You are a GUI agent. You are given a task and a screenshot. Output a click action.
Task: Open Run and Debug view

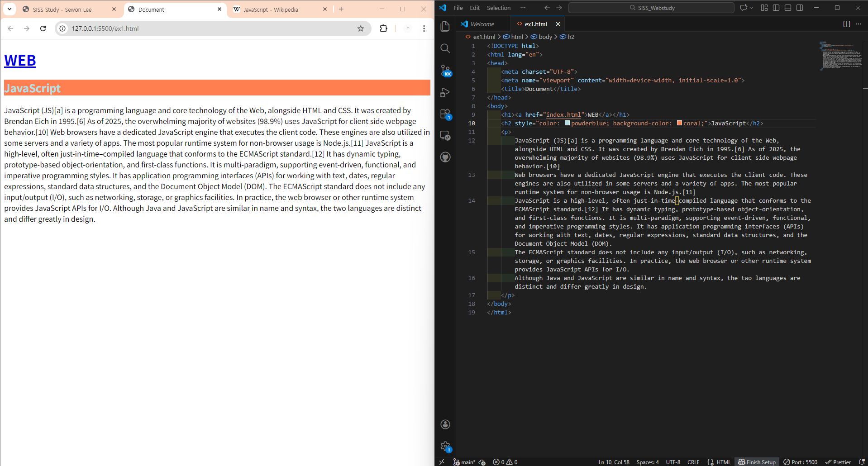(445, 92)
